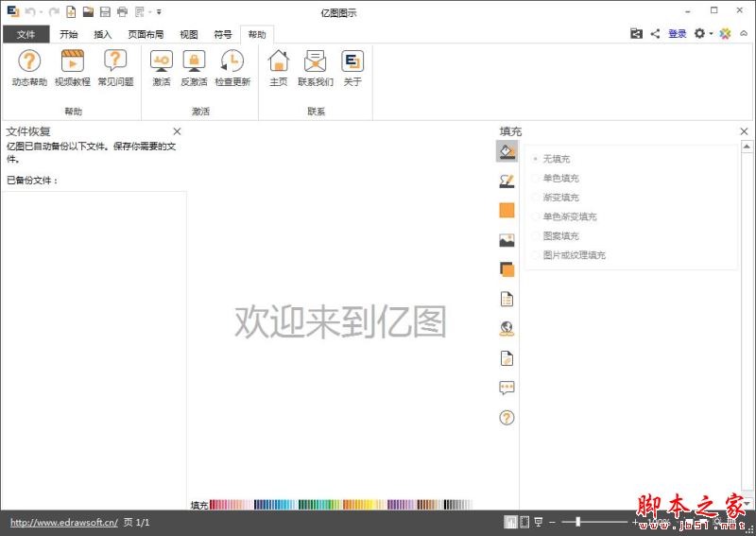Viewport: 756px width, 536px height.
Task: Expand the Undo history dropdown arrow
Action: [41, 12]
